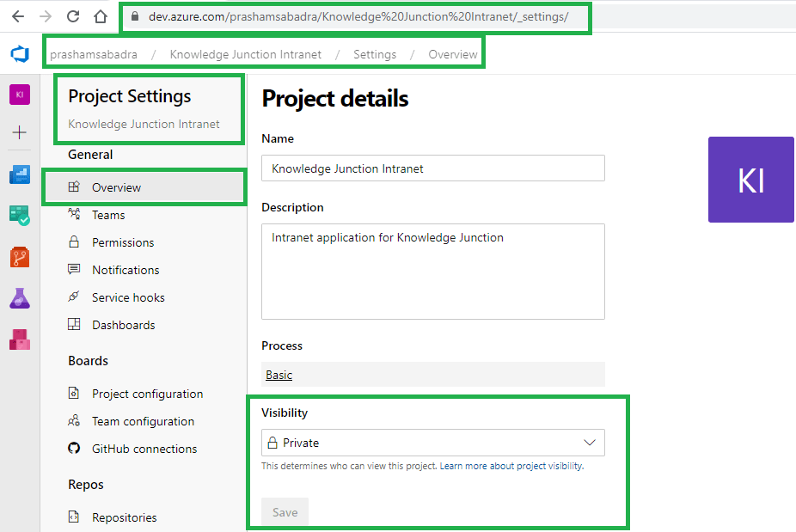Click the Boards section heading
796x532 pixels.
coord(88,360)
